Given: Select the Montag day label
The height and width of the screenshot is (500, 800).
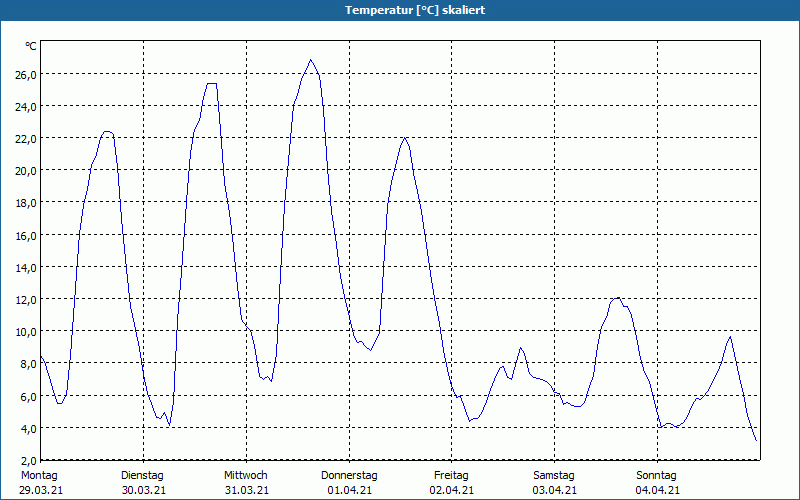Looking at the screenshot, I should click(x=39, y=475).
